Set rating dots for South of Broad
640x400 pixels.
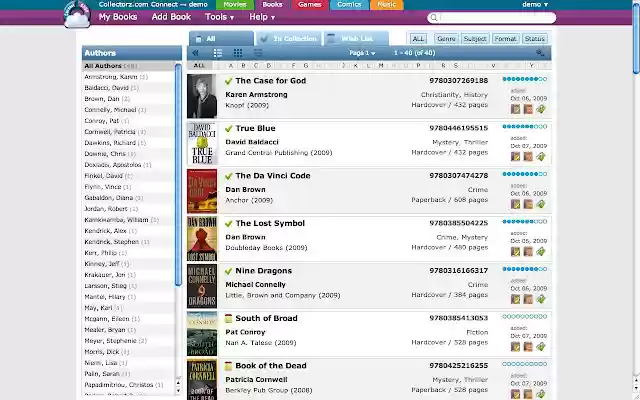524,316
